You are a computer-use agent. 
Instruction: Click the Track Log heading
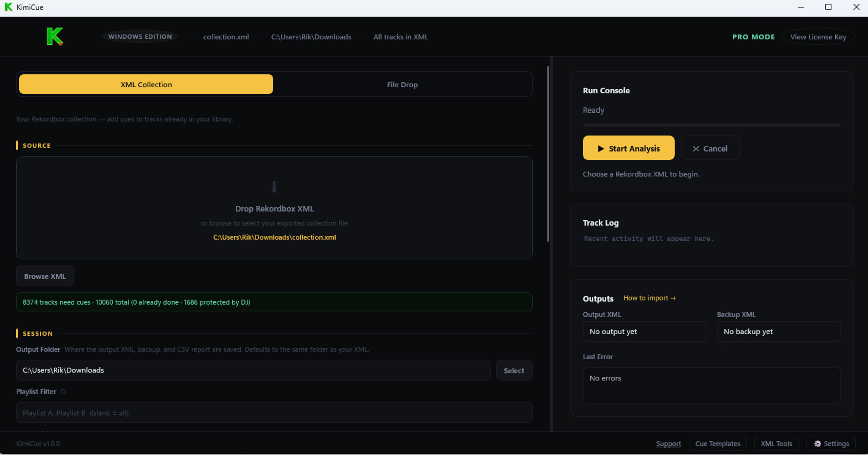click(600, 223)
